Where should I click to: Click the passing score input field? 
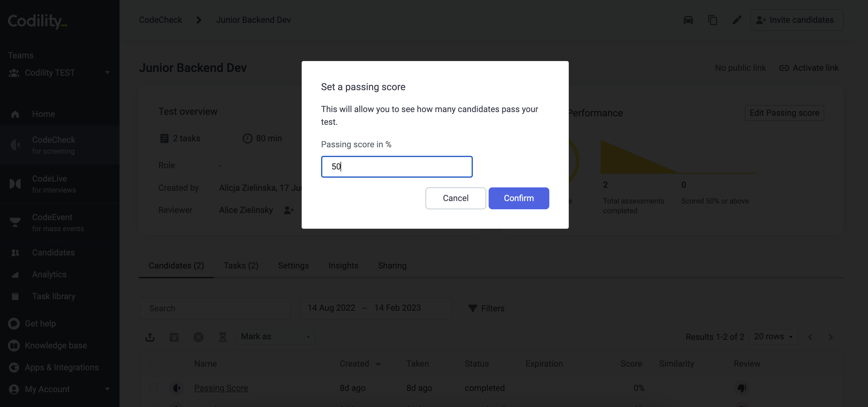pos(397,166)
